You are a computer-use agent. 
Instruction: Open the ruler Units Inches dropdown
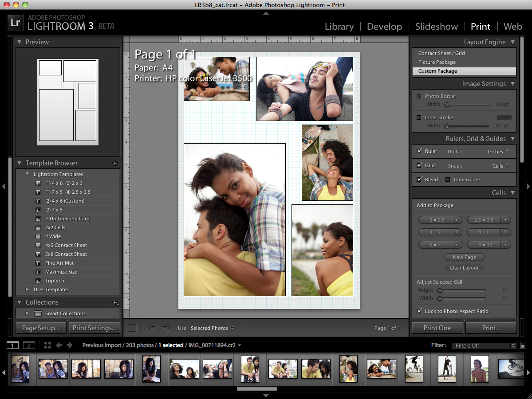[x=498, y=152]
